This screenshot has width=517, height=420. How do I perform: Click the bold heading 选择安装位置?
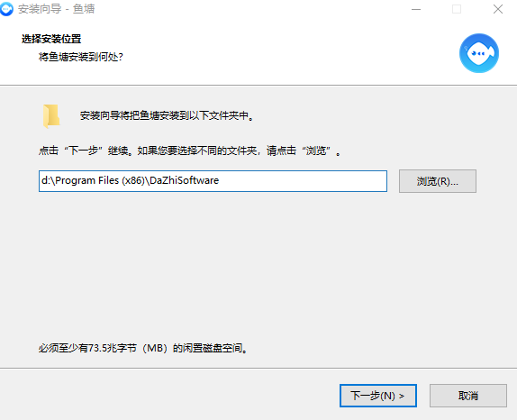(51, 39)
